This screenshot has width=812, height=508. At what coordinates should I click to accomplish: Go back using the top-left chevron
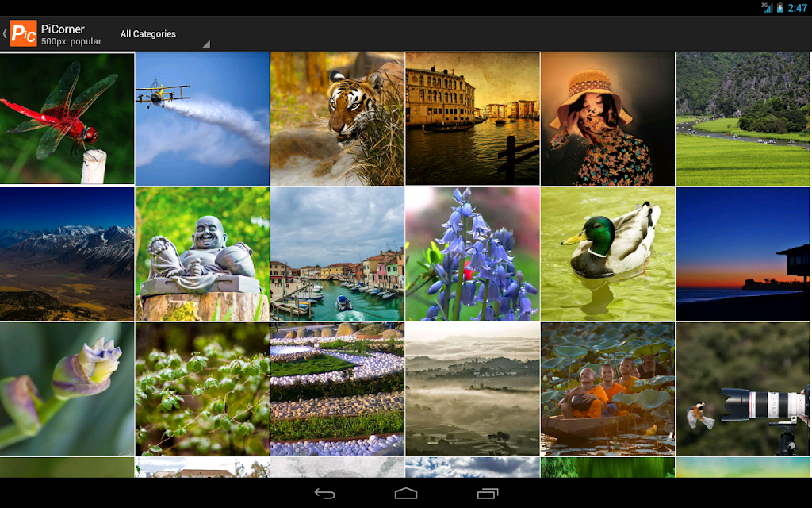(5, 33)
